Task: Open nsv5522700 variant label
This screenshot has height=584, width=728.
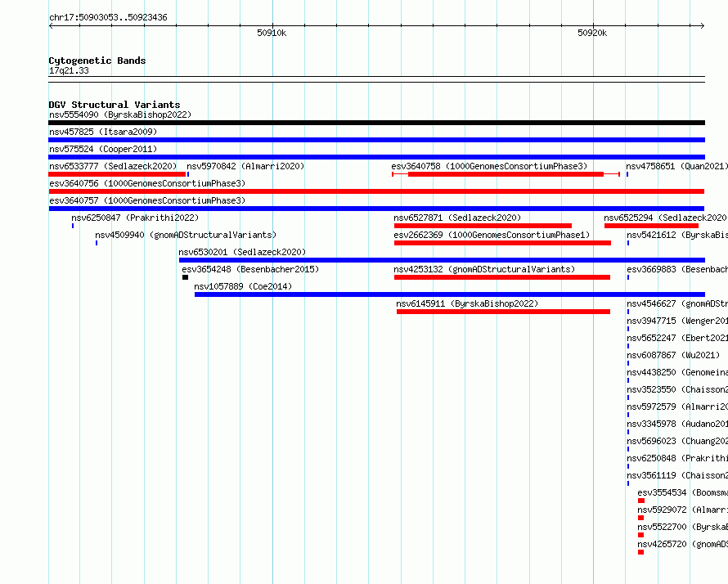Action: click(682, 527)
